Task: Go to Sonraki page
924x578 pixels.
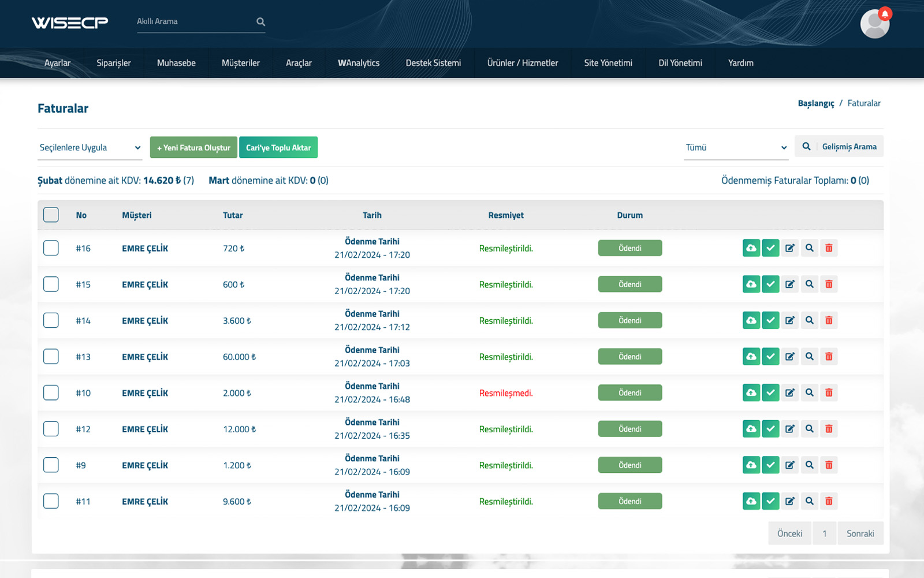Action: (x=860, y=533)
